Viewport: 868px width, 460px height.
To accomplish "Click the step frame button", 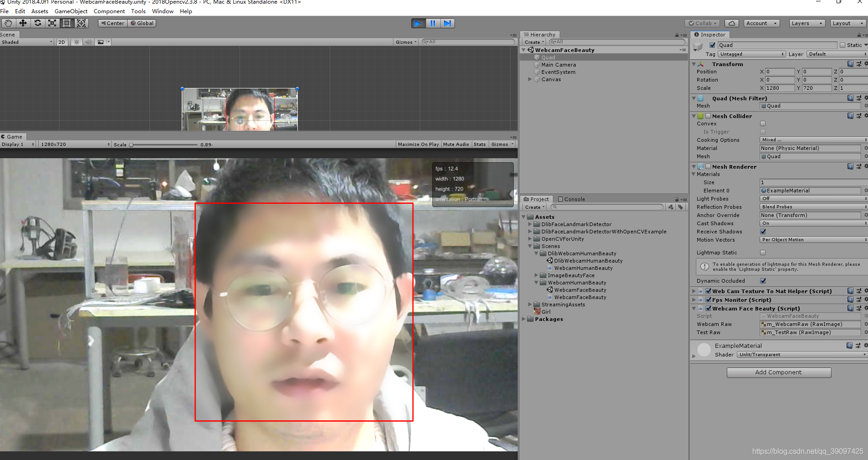I will pyautogui.click(x=448, y=23).
